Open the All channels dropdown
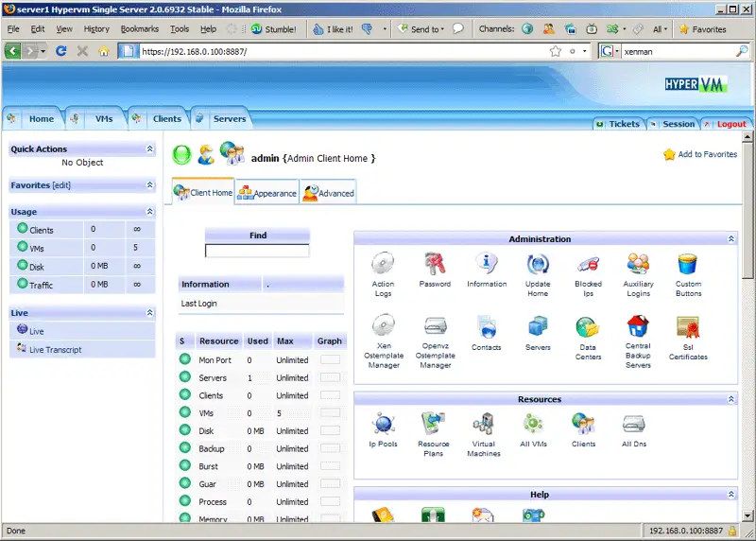Image resolution: width=756 pixels, height=541 pixels. pyautogui.click(x=660, y=29)
